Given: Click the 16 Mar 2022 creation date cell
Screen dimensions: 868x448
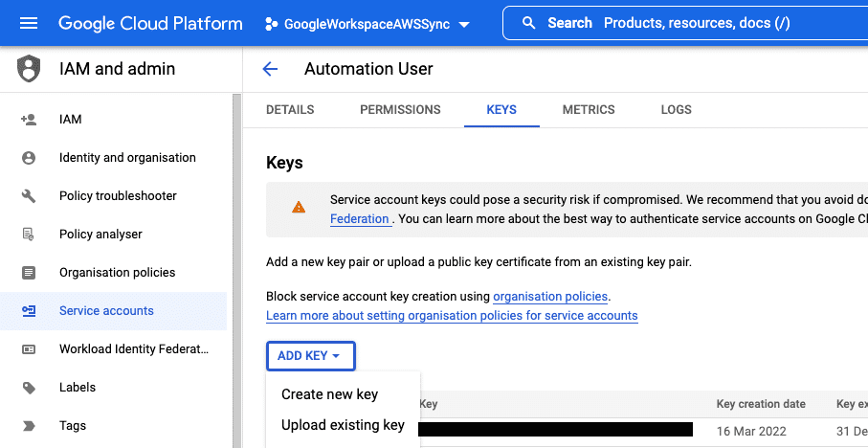Looking at the screenshot, I should [x=751, y=432].
